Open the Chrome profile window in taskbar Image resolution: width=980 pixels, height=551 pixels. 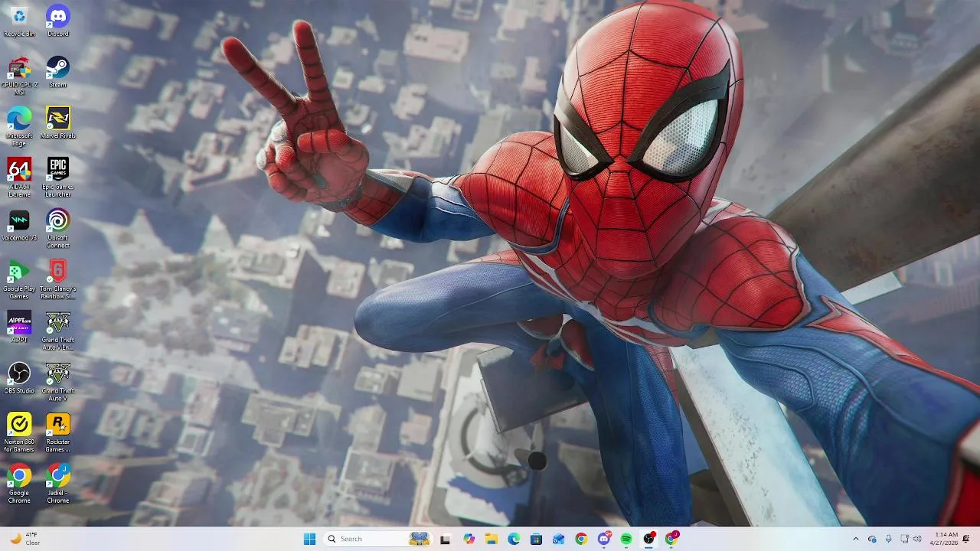coord(671,539)
